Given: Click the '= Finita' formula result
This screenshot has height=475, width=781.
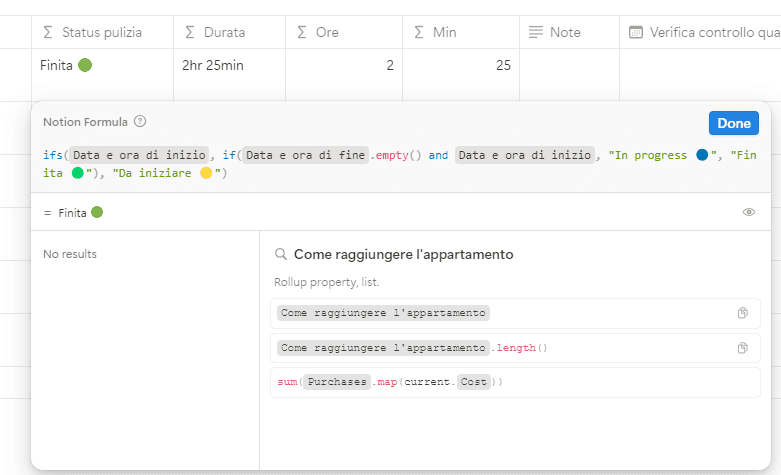Looking at the screenshot, I should coord(73,213).
